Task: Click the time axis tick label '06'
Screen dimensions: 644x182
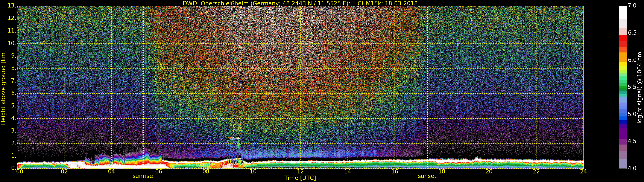Action: tap(159, 172)
